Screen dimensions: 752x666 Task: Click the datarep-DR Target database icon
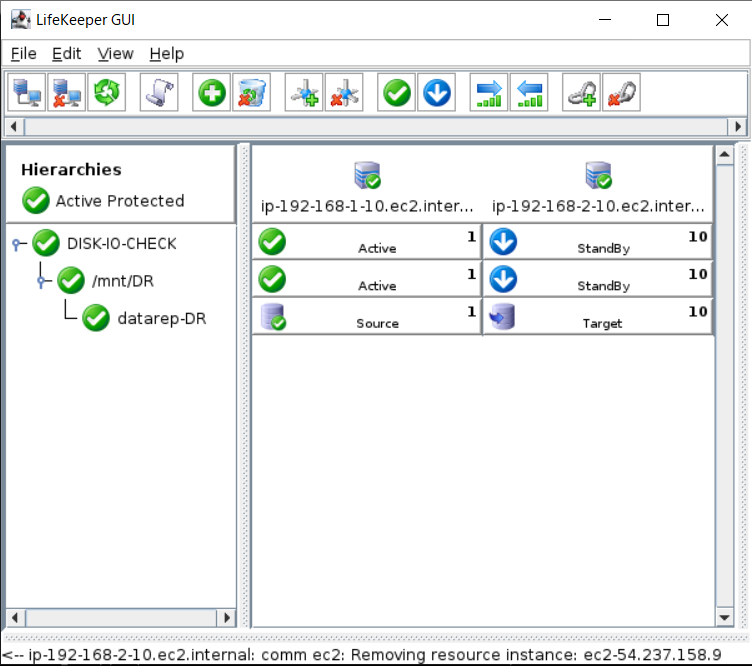(502, 317)
